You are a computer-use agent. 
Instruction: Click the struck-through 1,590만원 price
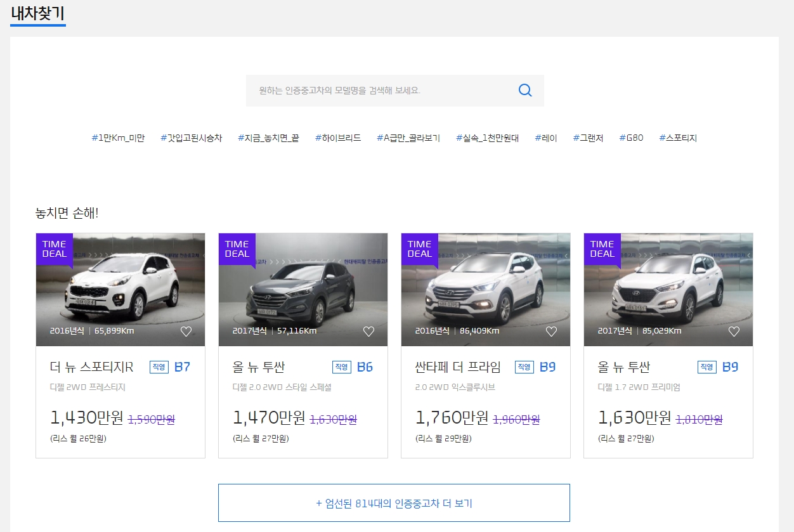click(x=152, y=419)
